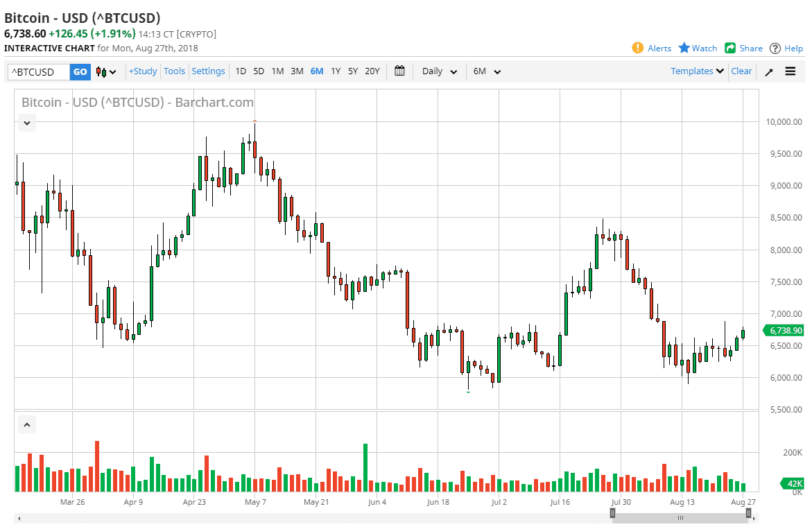This screenshot has width=812, height=529.
Task: Expand the volume panel chevron
Action: tap(26, 424)
